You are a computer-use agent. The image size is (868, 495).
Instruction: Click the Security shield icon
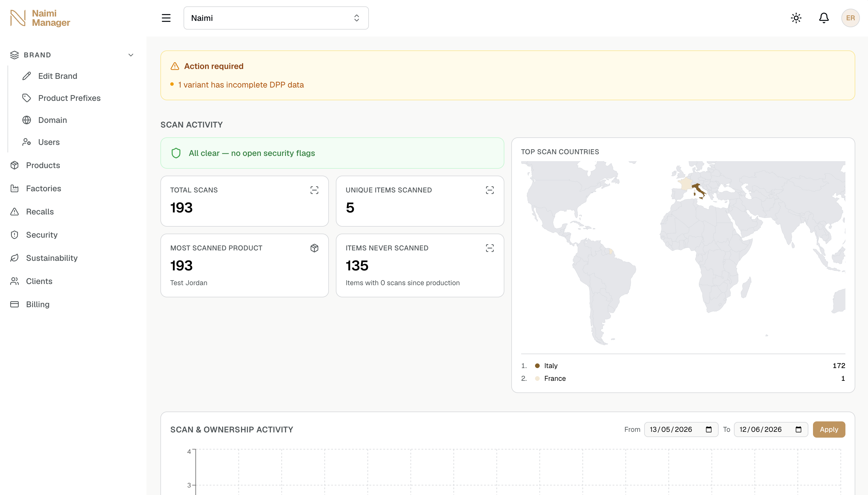[x=14, y=235]
